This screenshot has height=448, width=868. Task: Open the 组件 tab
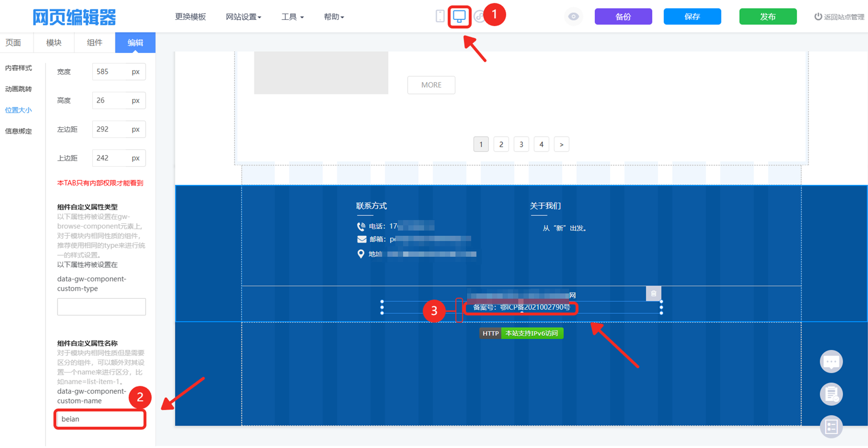coord(95,42)
